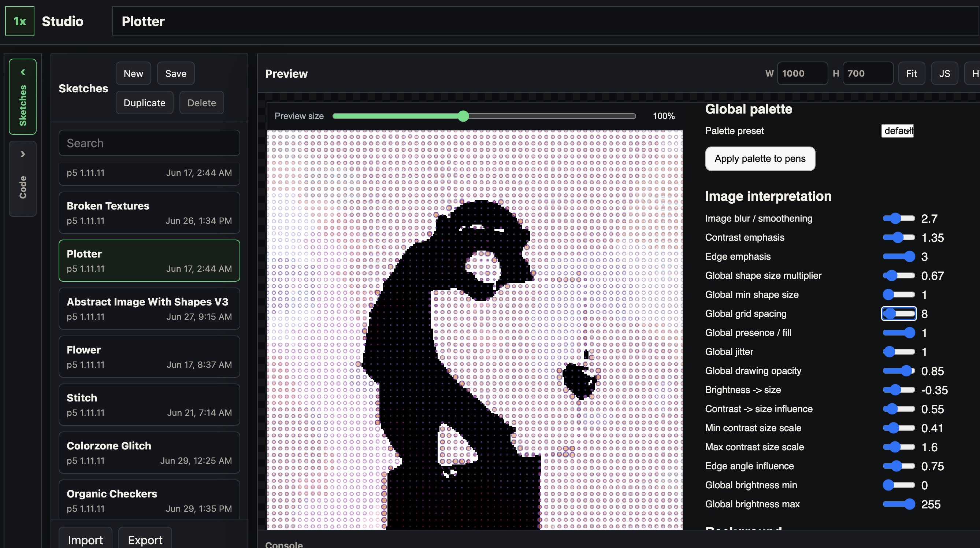Viewport: 980px width, 548px height.
Task: Click the Image interpretation heading
Action: [x=768, y=196]
